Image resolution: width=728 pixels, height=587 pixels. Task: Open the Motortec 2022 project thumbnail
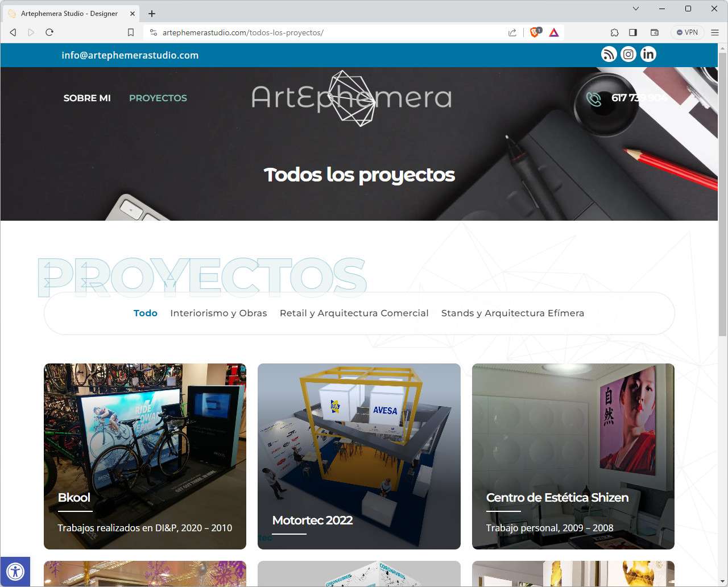(359, 456)
